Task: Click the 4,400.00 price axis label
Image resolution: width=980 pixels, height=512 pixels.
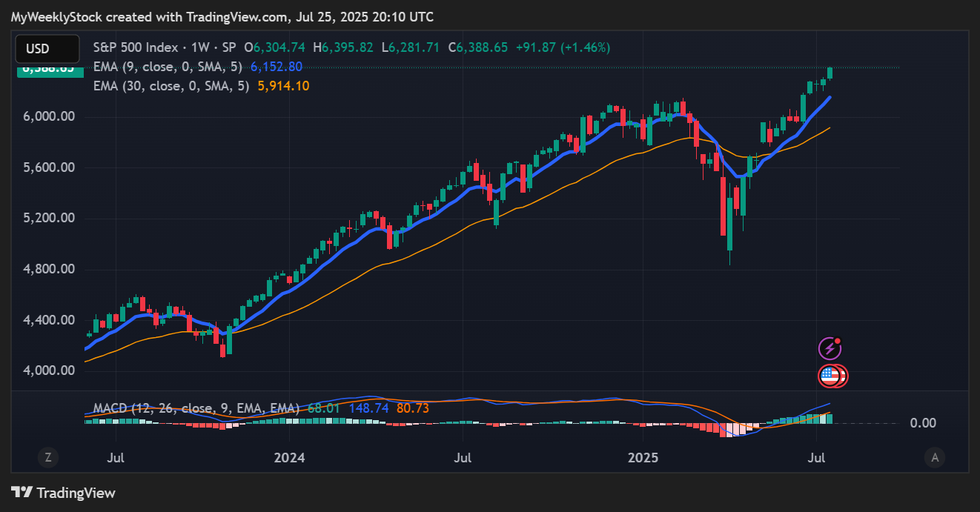Action: tap(50, 320)
